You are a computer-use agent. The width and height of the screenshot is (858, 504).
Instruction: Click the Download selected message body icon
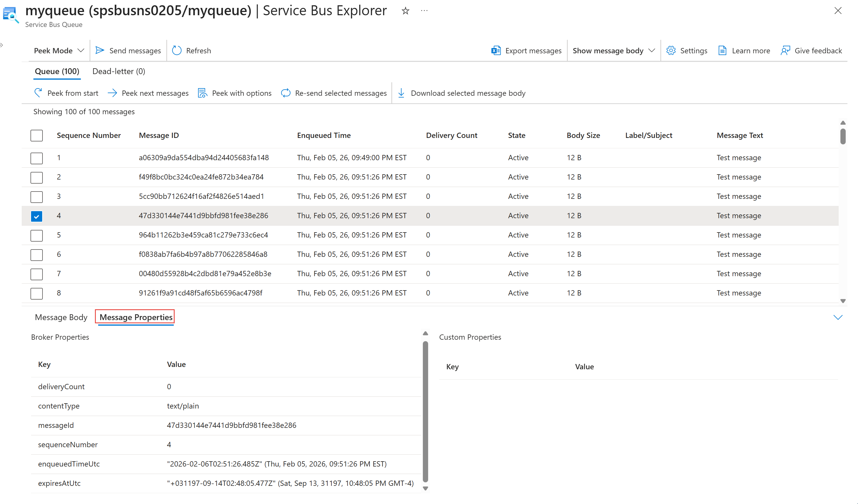401,93
